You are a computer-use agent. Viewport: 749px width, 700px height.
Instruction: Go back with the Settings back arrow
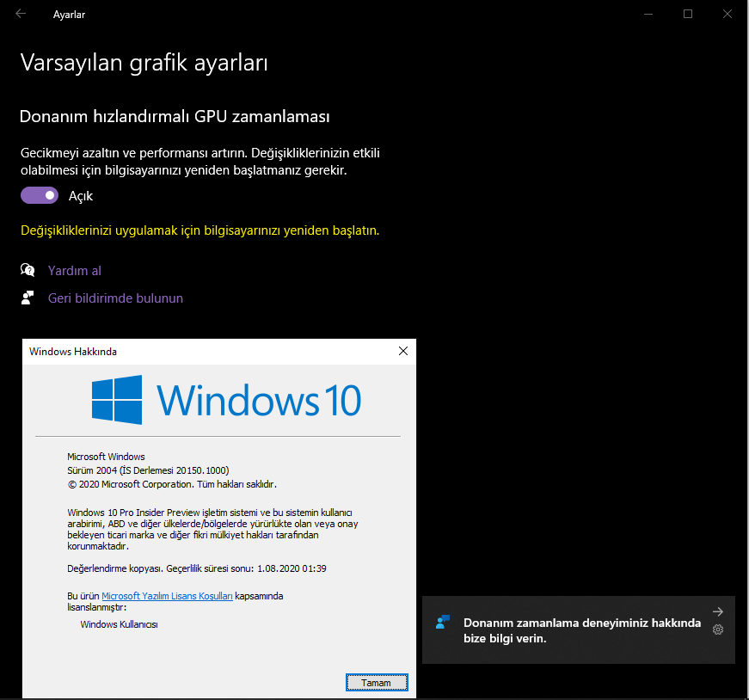pos(21,14)
